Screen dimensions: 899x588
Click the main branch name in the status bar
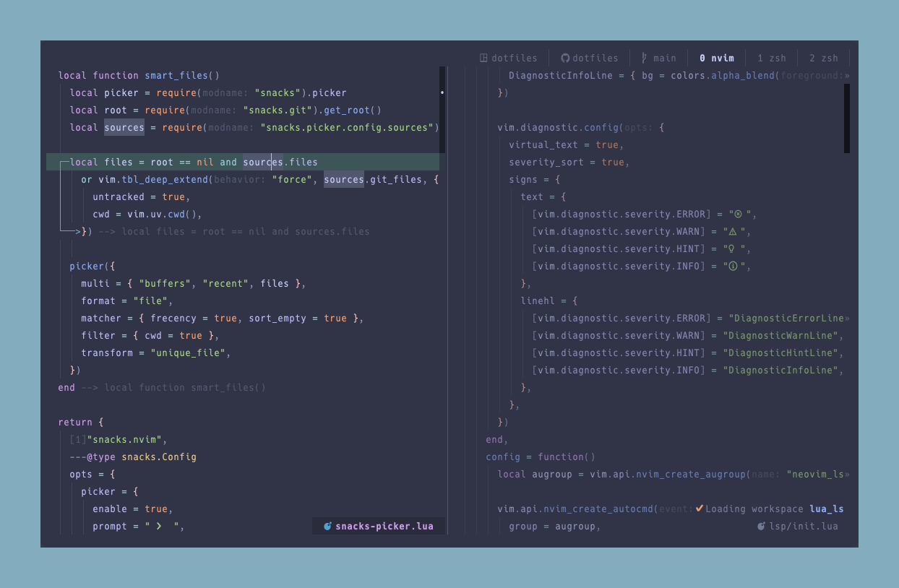coord(665,58)
